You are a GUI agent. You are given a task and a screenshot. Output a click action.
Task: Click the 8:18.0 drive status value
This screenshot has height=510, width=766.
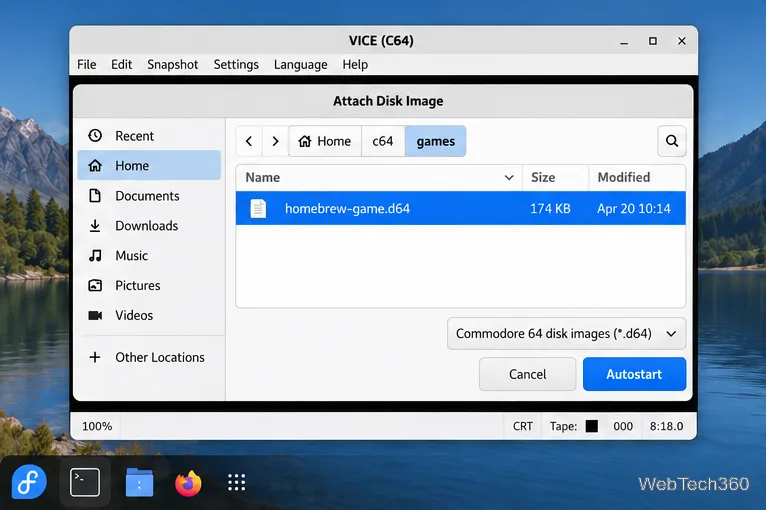[666, 426]
